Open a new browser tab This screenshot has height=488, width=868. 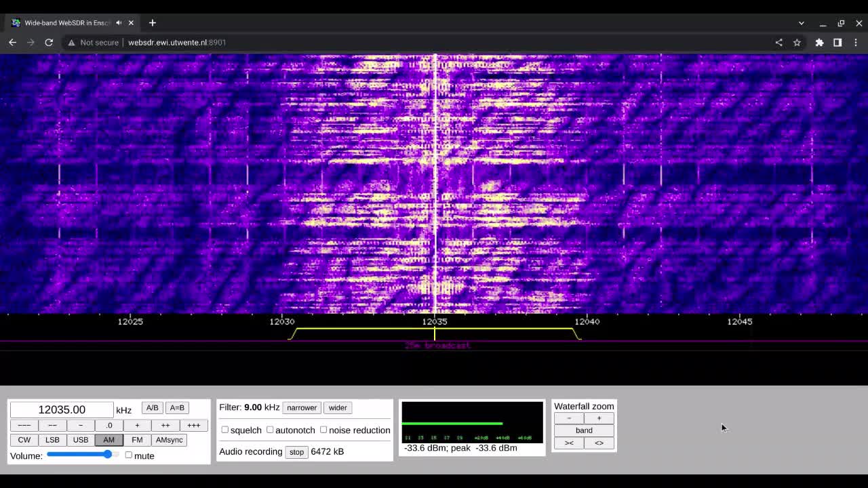pos(152,22)
